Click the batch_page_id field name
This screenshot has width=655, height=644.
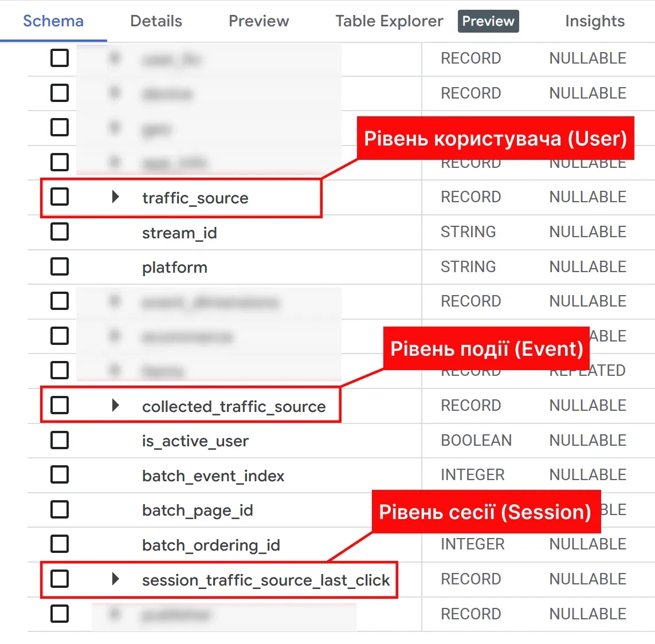coord(198,511)
